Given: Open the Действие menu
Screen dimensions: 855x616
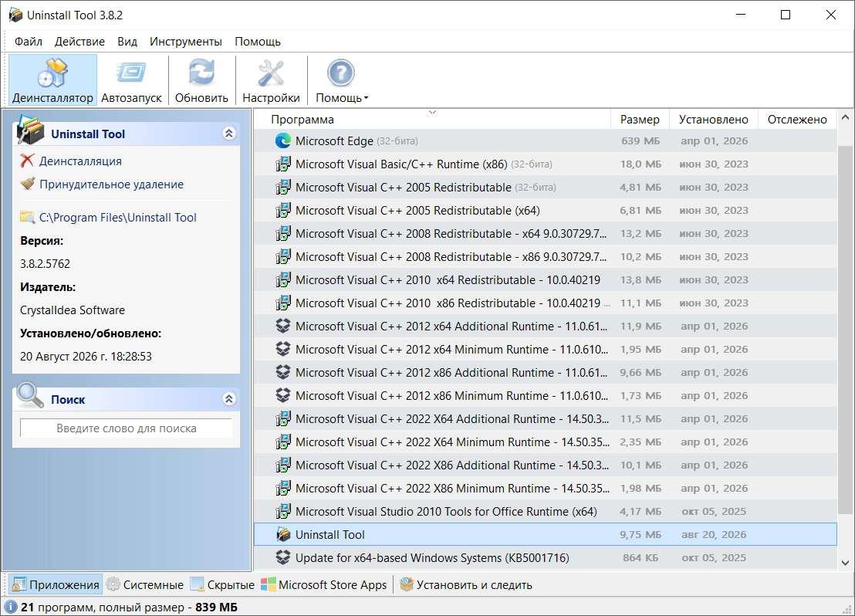Looking at the screenshot, I should pyautogui.click(x=79, y=42).
